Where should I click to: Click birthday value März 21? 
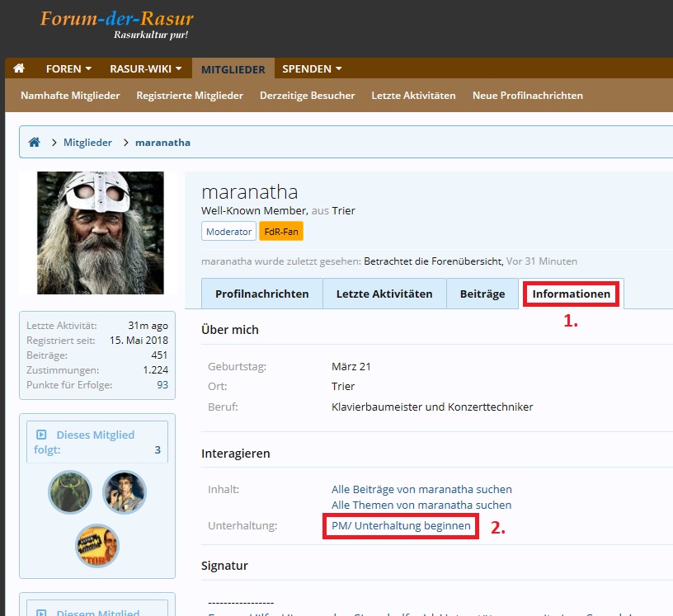[351, 366]
